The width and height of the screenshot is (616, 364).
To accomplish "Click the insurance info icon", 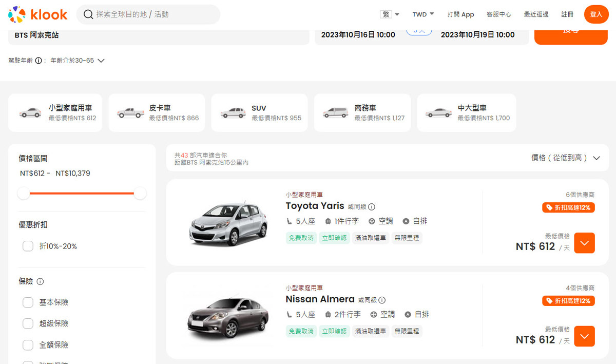I will point(40,281).
